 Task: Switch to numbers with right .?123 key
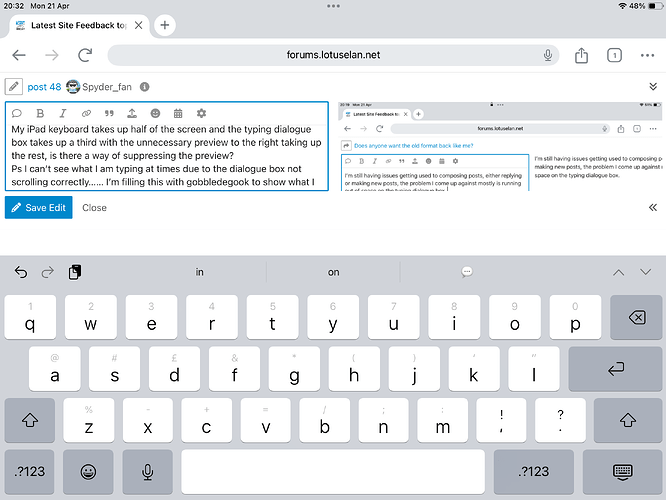point(534,472)
